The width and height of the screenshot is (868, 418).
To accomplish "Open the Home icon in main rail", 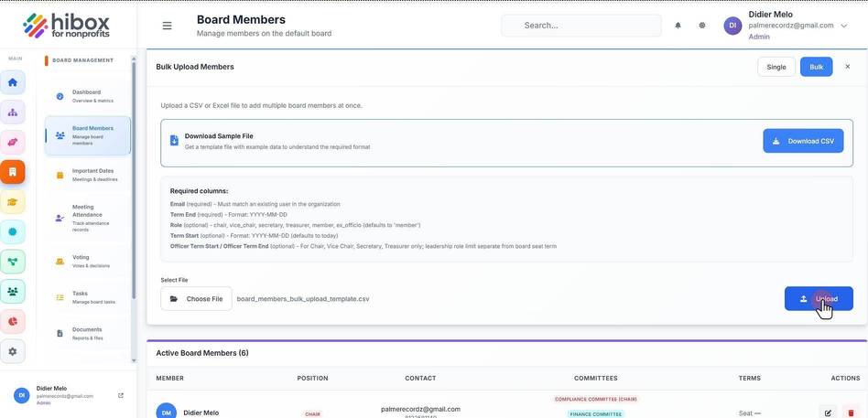I will [x=13, y=82].
